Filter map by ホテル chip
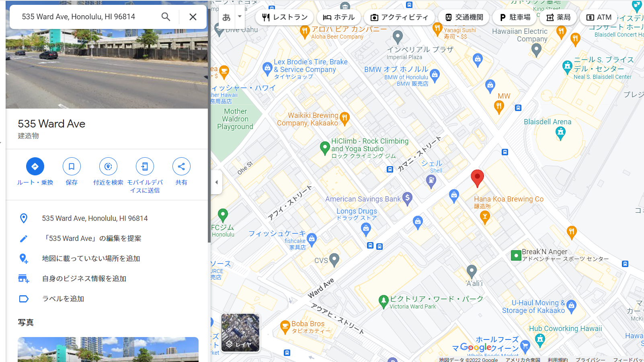 [x=339, y=17]
